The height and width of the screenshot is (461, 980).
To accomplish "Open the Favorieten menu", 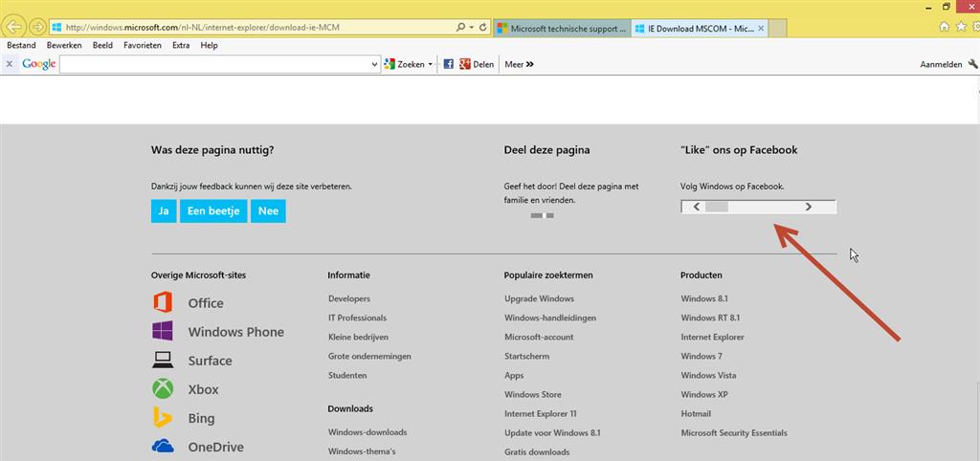I will (x=143, y=46).
